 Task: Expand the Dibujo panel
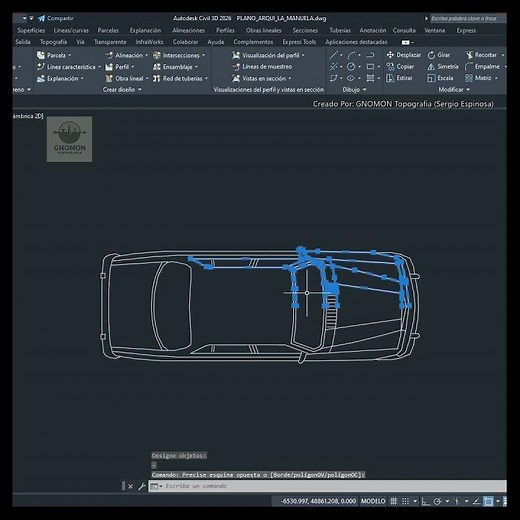pyautogui.click(x=354, y=90)
